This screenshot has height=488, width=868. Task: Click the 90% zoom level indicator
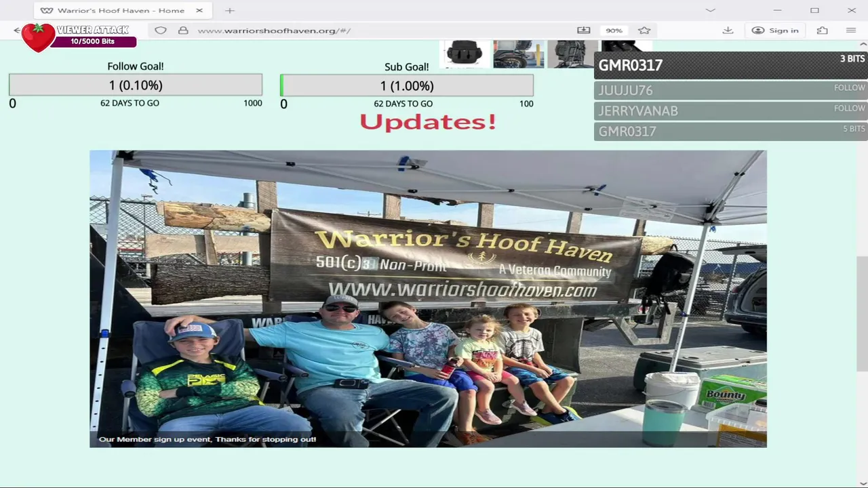614,30
